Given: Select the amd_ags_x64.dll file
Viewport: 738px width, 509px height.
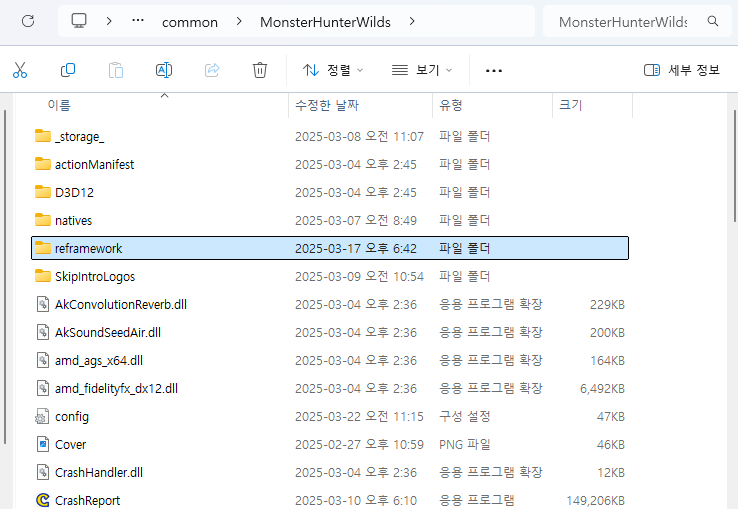Looking at the screenshot, I should tap(330, 360).
